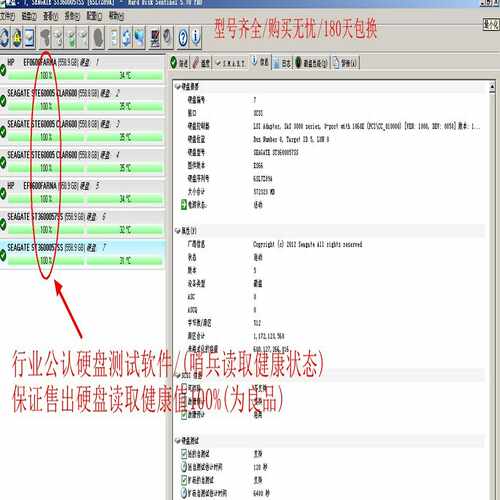Click the double-arrow sync icon in toolbar
The height and width of the screenshot is (500, 500).
tap(126, 38)
